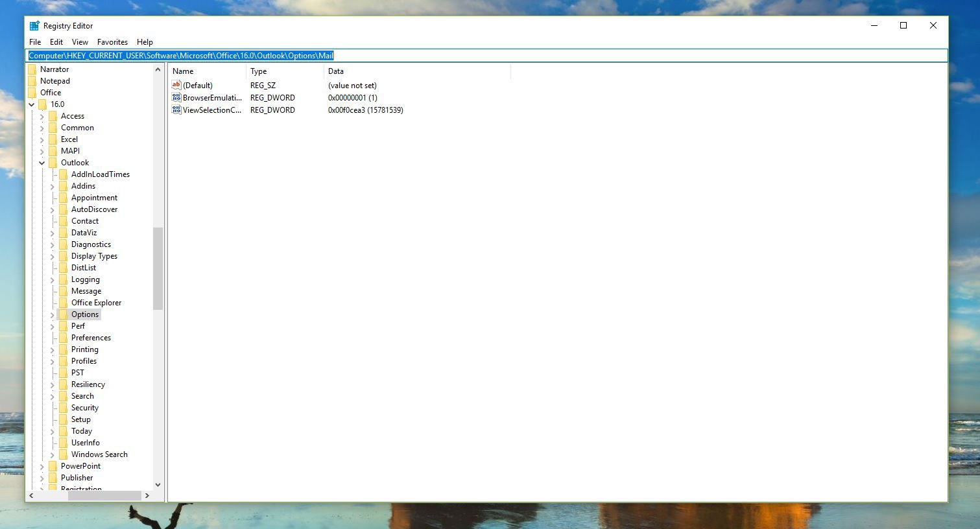Viewport: 980px width, 529px height.
Task: Expand the Profiles key
Action: (53, 361)
